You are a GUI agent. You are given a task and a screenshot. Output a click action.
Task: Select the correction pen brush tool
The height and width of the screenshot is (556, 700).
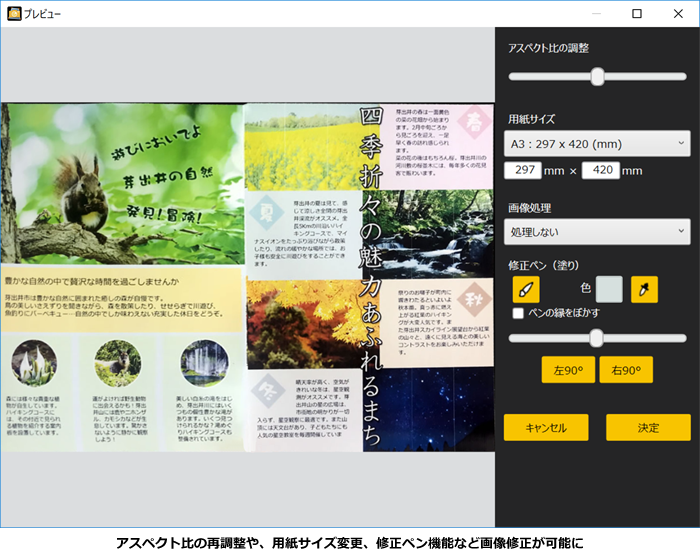[x=525, y=289]
